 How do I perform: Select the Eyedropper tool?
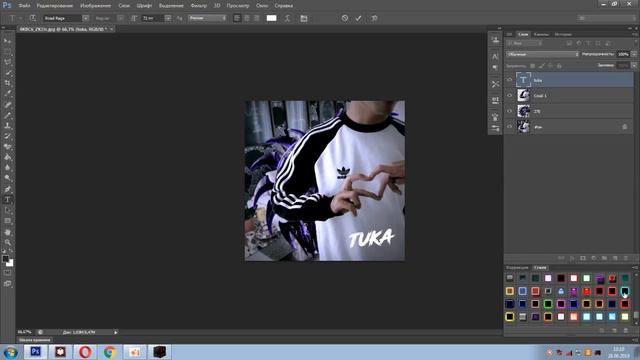pos(7,94)
